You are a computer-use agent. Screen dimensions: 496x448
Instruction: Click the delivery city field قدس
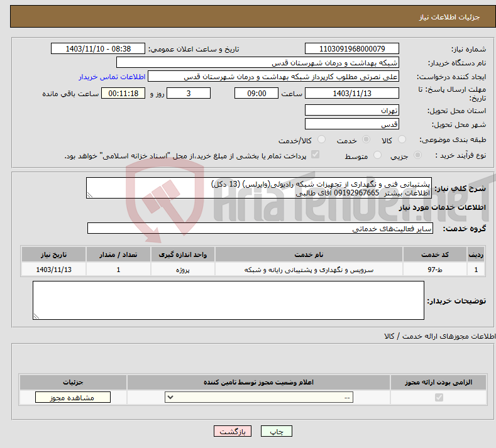pos(352,124)
